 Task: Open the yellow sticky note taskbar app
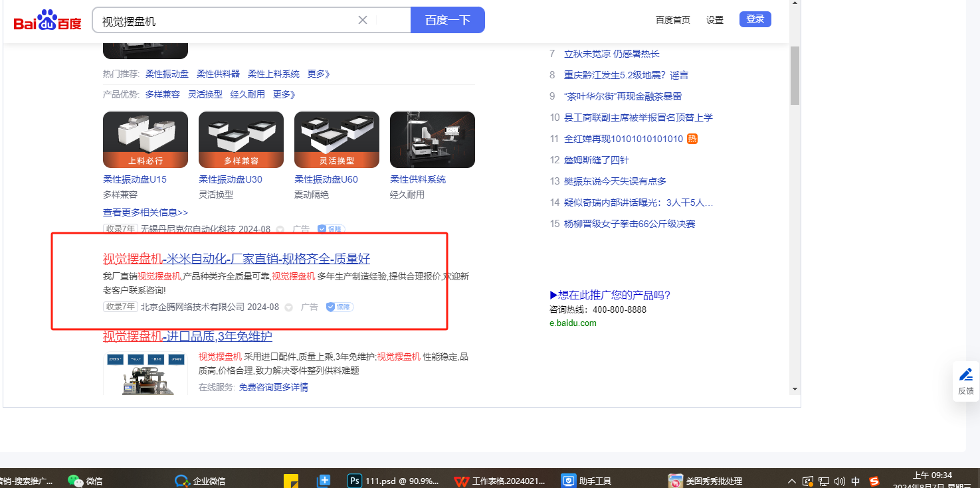290,481
